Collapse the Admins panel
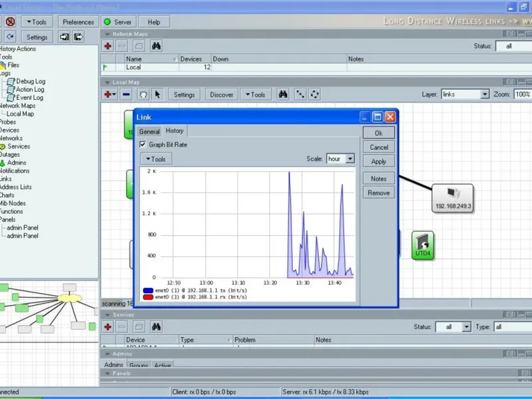 108,354
